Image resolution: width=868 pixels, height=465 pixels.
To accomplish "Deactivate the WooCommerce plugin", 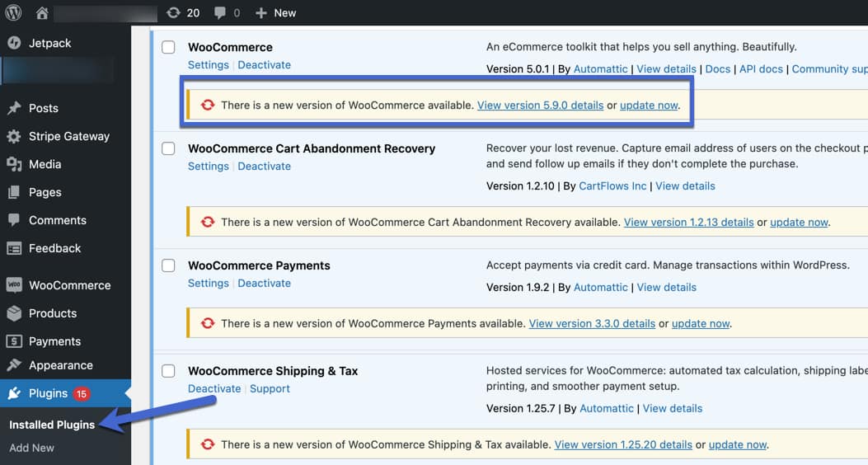I will click(264, 65).
